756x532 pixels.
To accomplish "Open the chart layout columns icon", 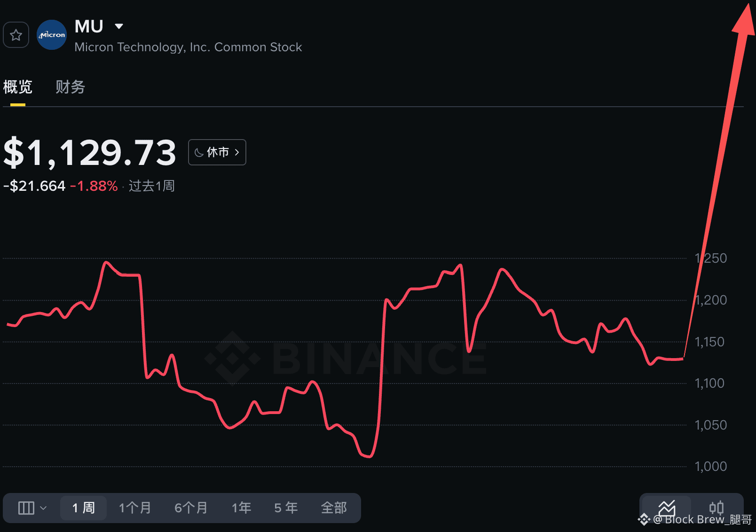I will pyautogui.click(x=26, y=508).
